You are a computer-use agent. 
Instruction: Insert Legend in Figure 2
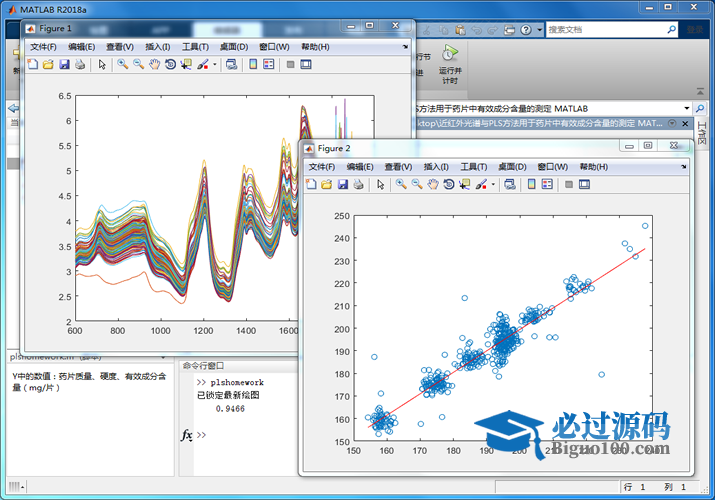tap(548, 184)
